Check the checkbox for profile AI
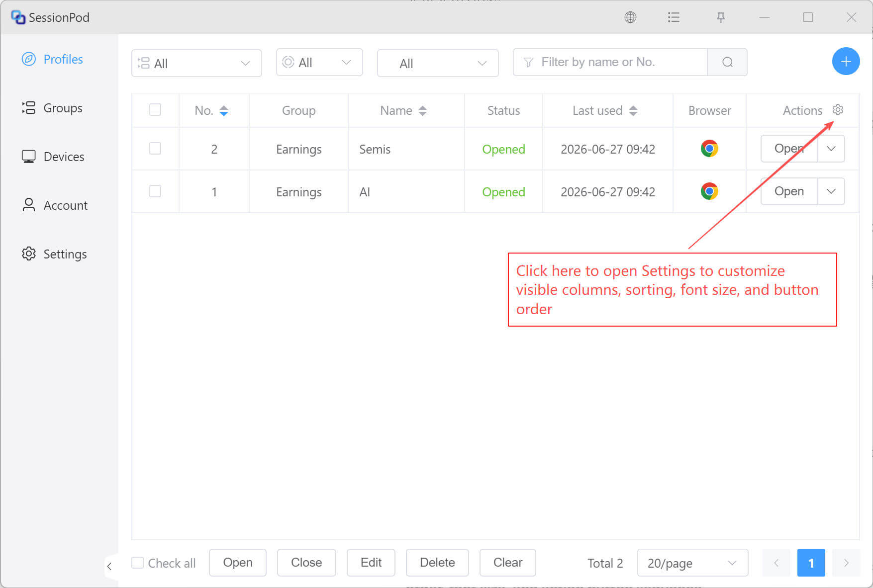The height and width of the screenshot is (588, 873). [x=155, y=191]
